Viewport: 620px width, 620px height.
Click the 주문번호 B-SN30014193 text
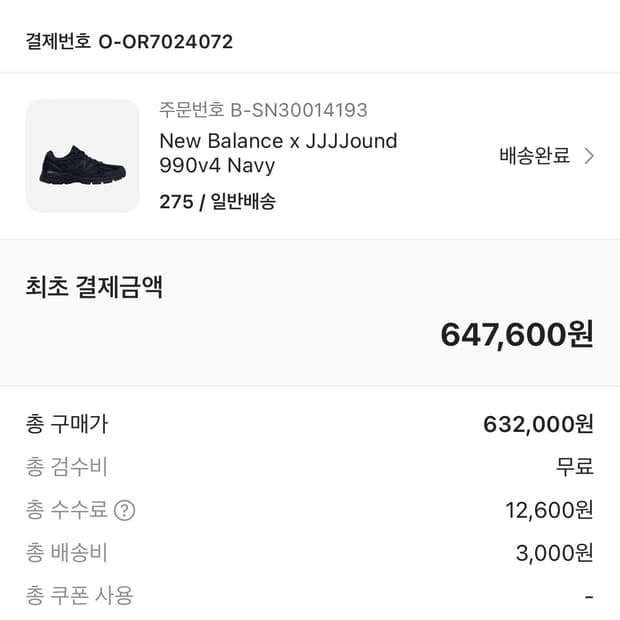click(263, 110)
